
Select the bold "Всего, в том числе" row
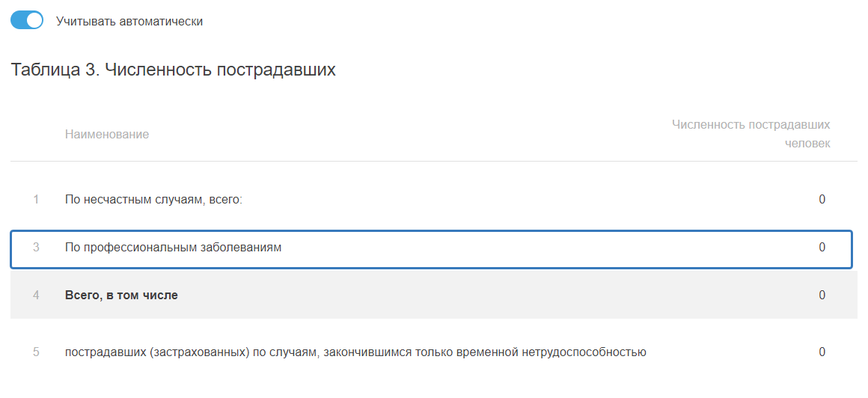tap(121, 295)
